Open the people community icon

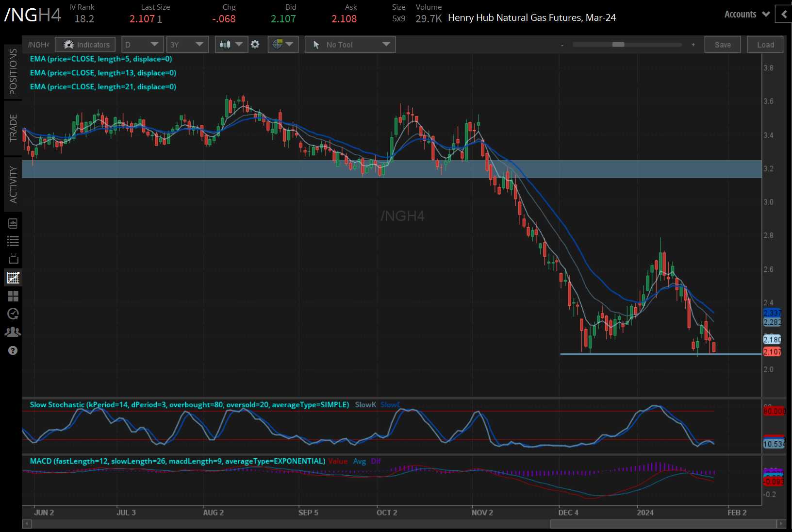click(13, 332)
